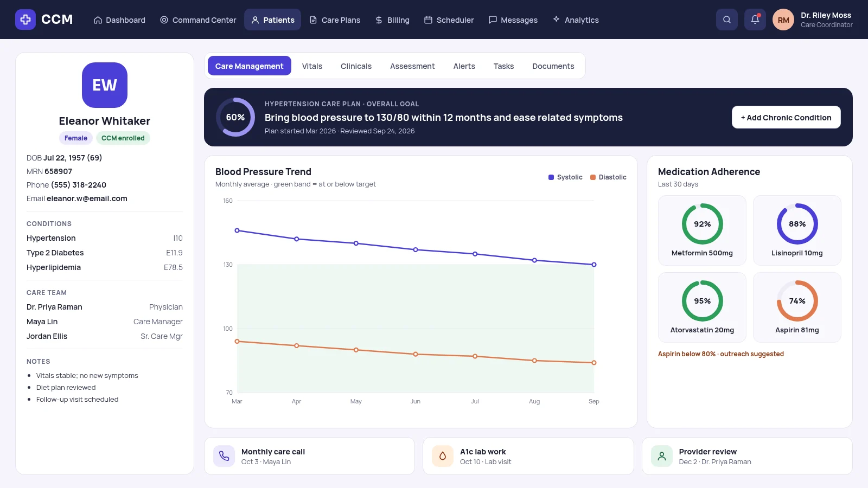Screen dimensions: 868x488
Task: Switch to the Tasks tab
Action: [x=503, y=66]
